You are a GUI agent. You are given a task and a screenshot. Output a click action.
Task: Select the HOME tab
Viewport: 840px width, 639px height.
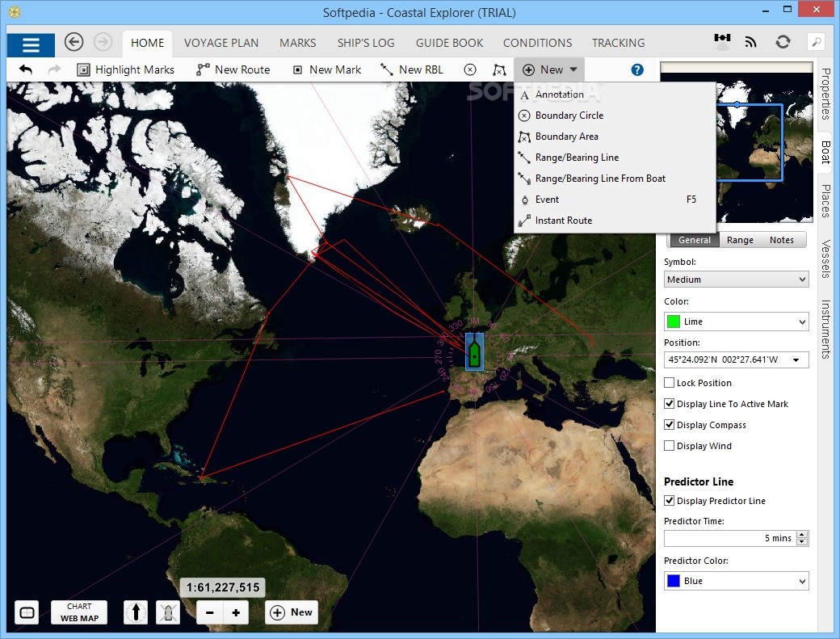pyautogui.click(x=147, y=43)
